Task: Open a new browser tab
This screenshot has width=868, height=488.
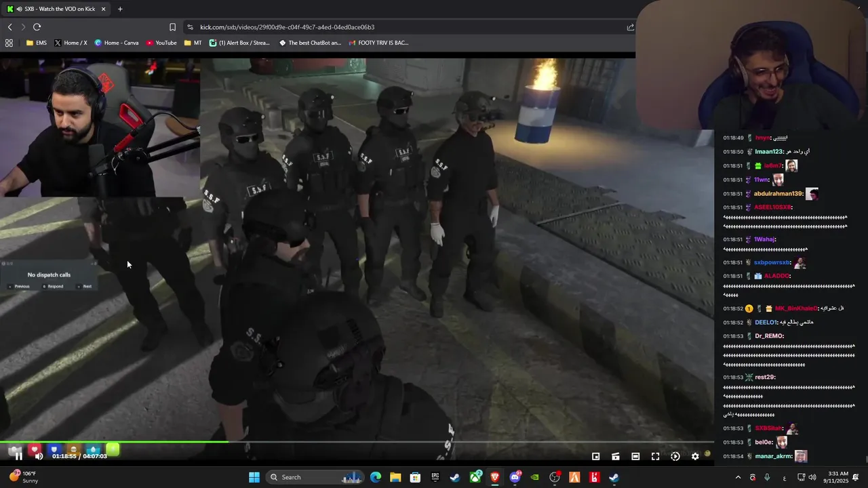Action: pos(120,9)
